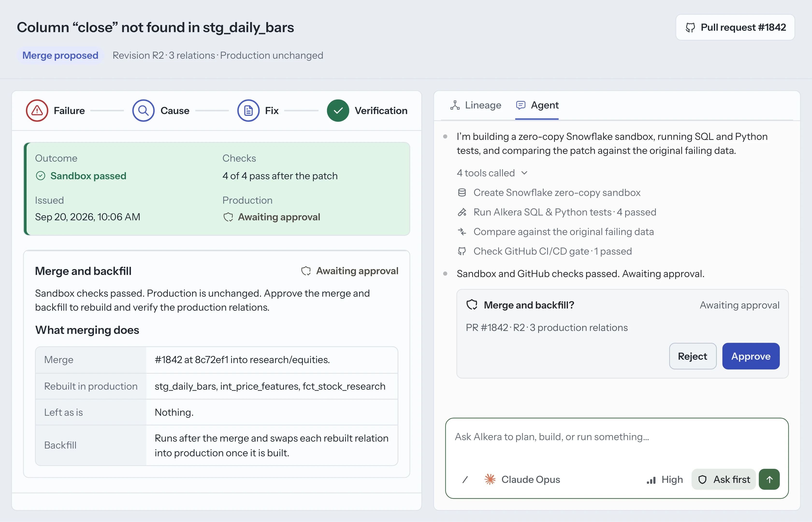Click the Merge proposed status badge
Image resolution: width=812 pixels, height=522 pixels.
tap(60, 55)
